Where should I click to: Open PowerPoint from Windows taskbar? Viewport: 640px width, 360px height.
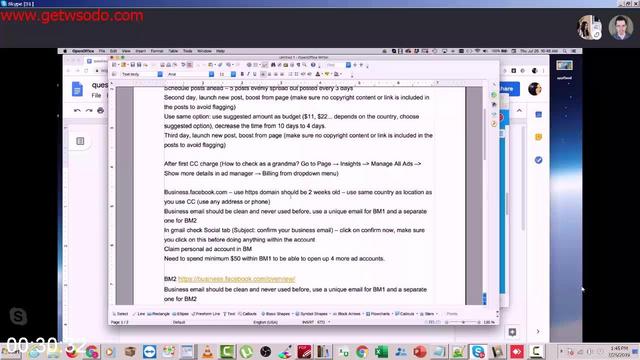420,351
